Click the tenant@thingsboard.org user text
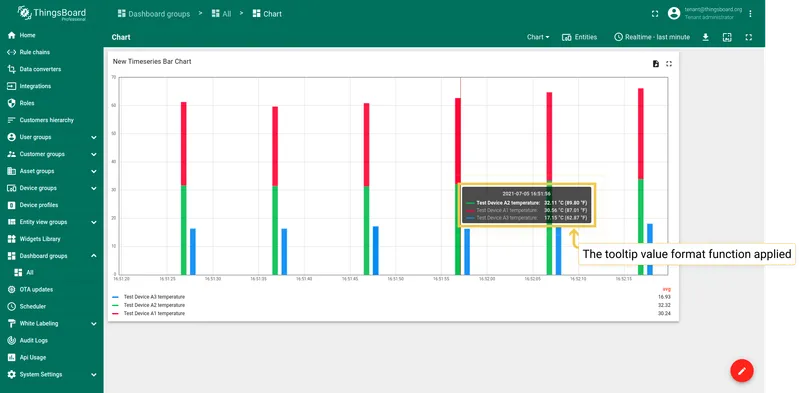 (x=713, y=10)
